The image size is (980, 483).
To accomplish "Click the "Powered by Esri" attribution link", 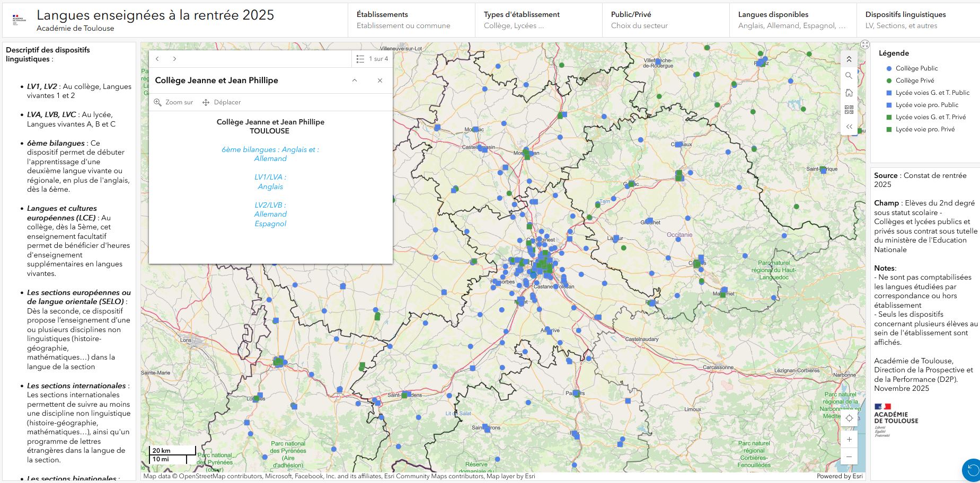I will [840, 476].
